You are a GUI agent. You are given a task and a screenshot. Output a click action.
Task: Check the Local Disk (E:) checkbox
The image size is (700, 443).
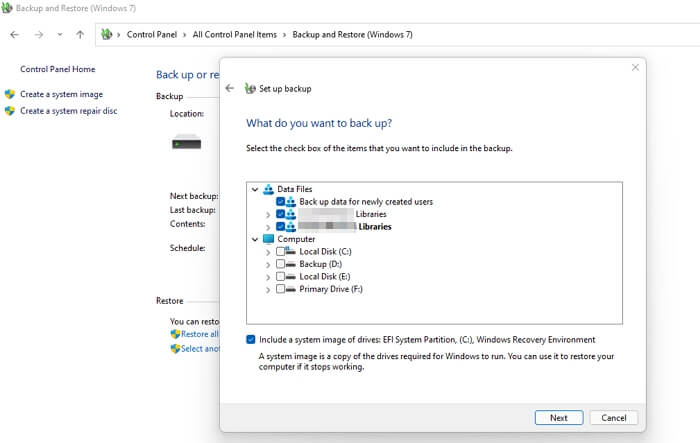[x=280, y=276]
